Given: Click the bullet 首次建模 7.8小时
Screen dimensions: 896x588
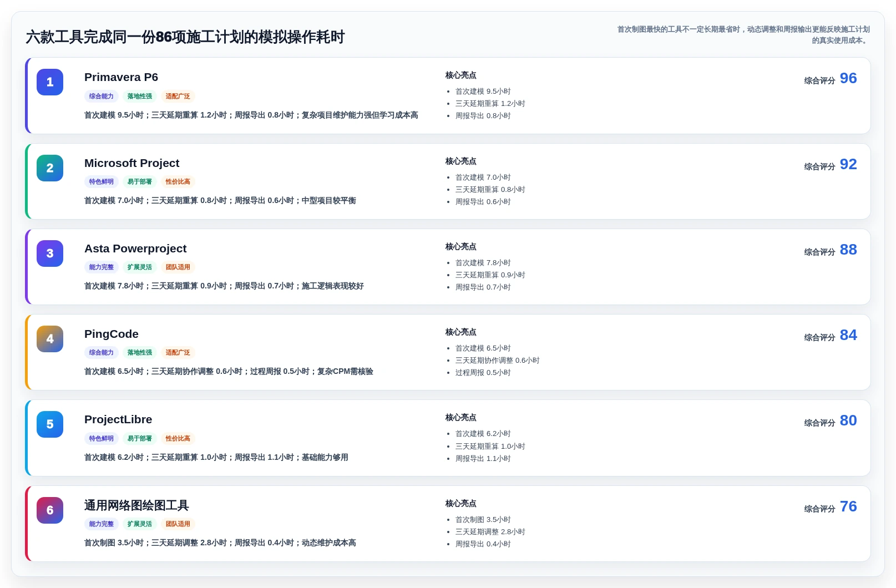Looking at the screenshot, I should (x=483, y=263).
